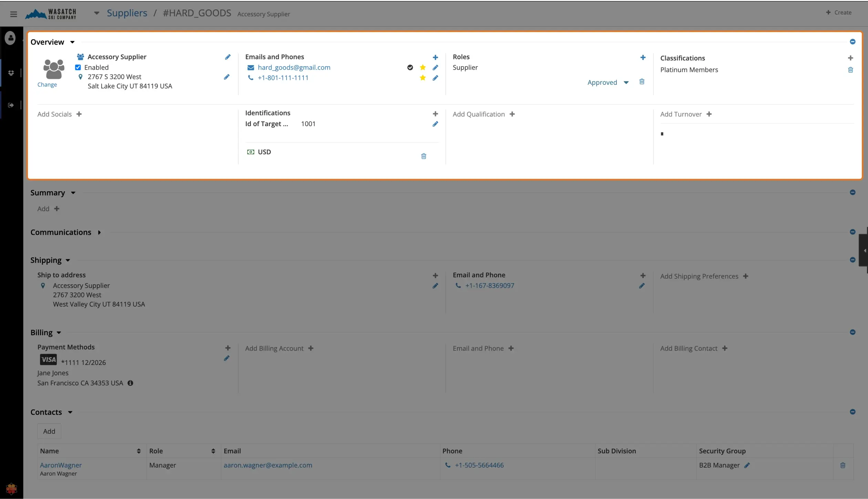The image size is (868, 499).
Task: Edit the Id of Target identification
Action: pyautogui.click(x=435, y=124)
